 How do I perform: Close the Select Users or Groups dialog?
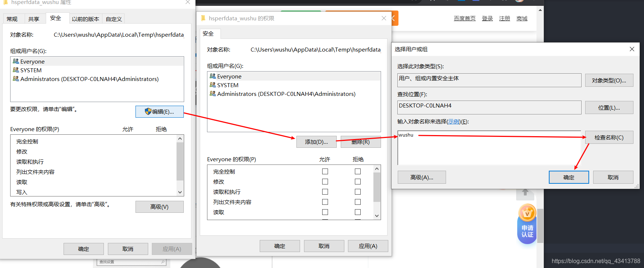[632, 49]
